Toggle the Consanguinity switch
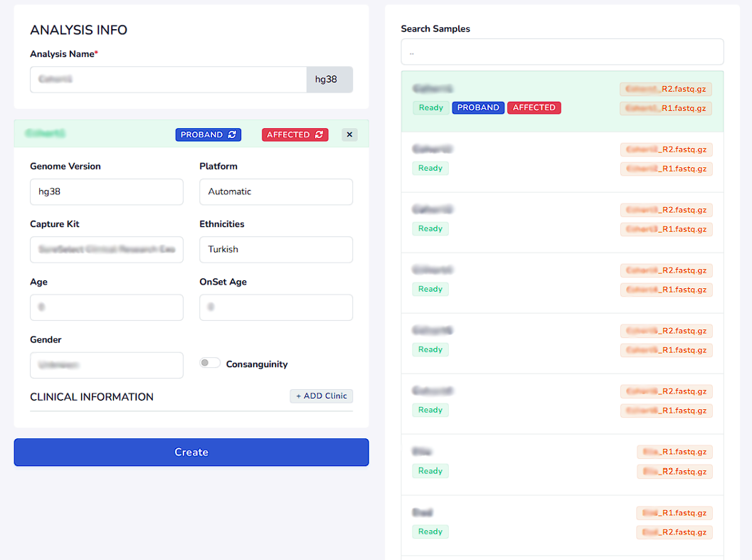 pos(210,363)
